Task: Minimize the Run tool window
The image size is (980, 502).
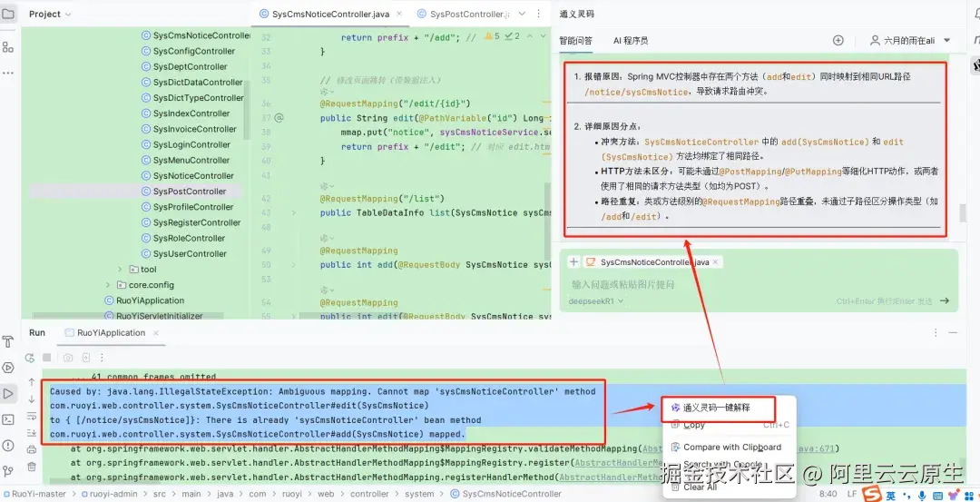Action: [x=953, y=332]
